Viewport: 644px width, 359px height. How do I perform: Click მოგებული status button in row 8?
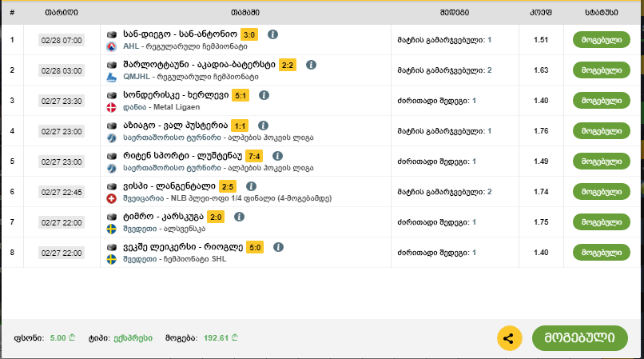coord(602,253)
